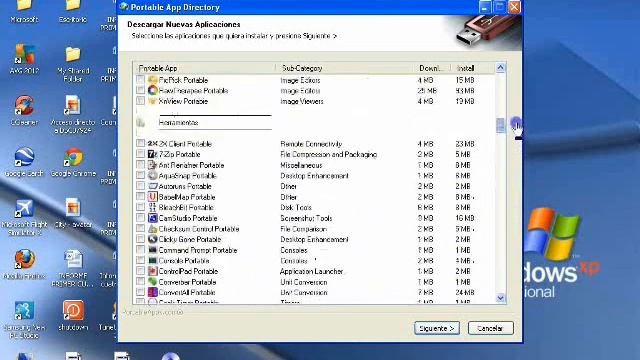Click the Converber Portable icon

(x=153, y=282)
